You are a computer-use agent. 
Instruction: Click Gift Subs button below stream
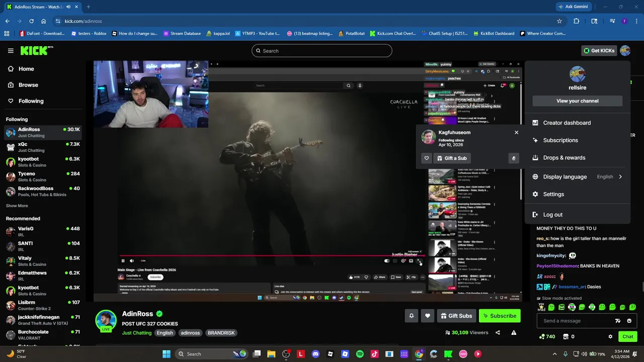click(x=456, y=316)
